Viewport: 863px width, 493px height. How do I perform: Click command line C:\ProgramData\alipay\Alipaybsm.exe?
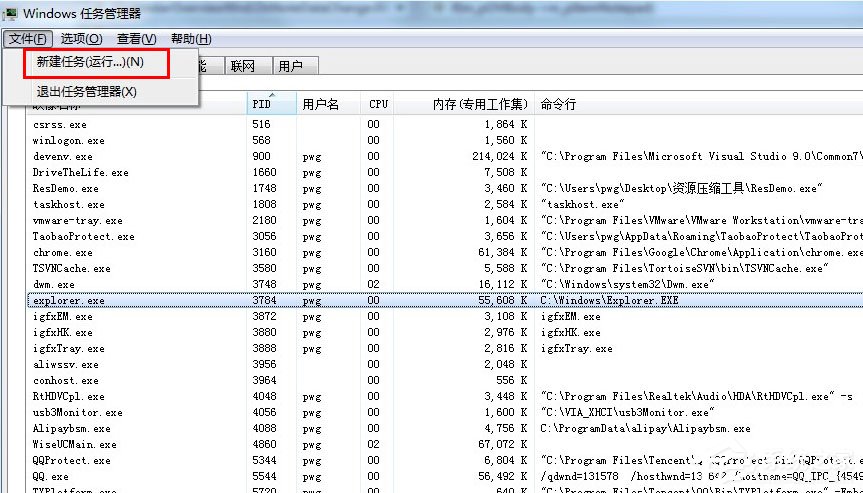(646, 428)
